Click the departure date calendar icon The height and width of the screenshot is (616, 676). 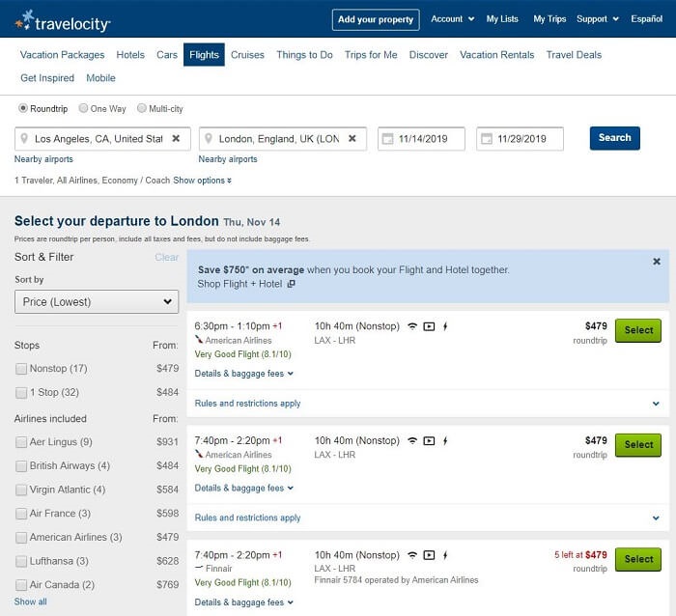pos(387,139)
